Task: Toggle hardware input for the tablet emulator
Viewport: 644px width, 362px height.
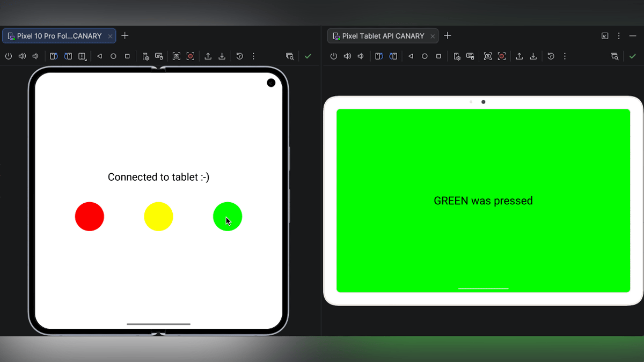Action: coord(471,56)
